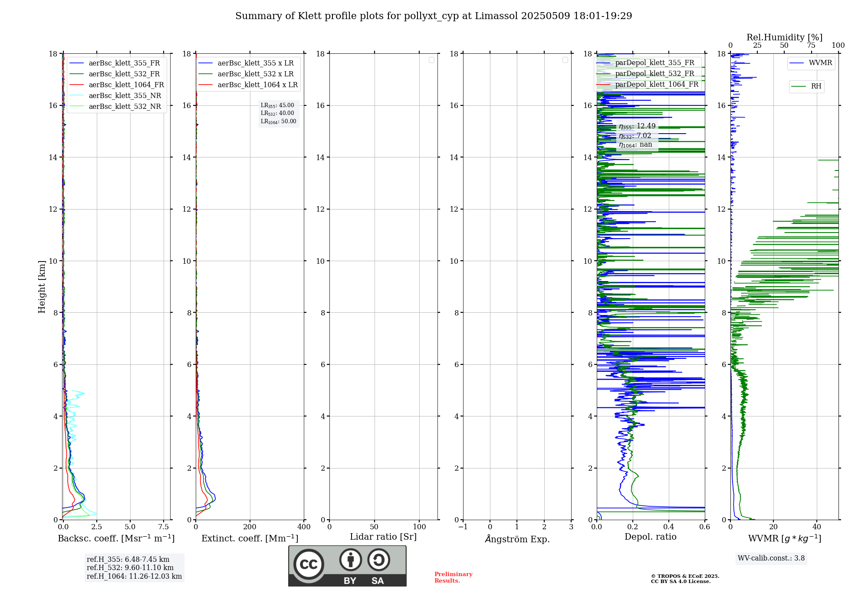
Task: Click the 'Depol. ratio' axis label
Action: tap(651, 537)
